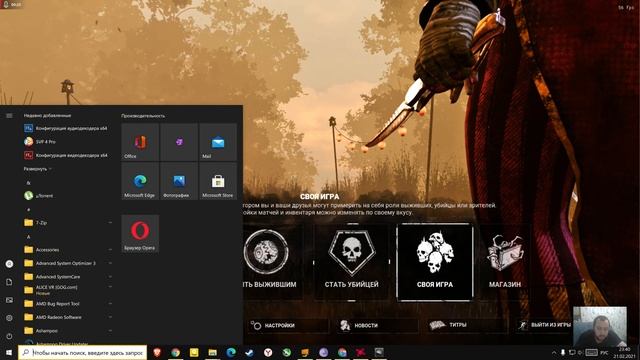640x360 pixels.
Task: Click the Windows search box
Action: 82,353
